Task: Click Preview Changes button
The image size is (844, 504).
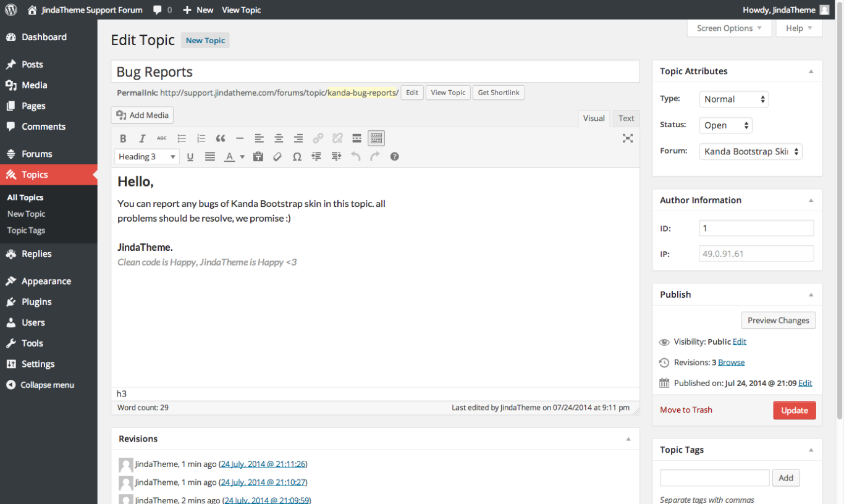Action: tap(779, 321)
